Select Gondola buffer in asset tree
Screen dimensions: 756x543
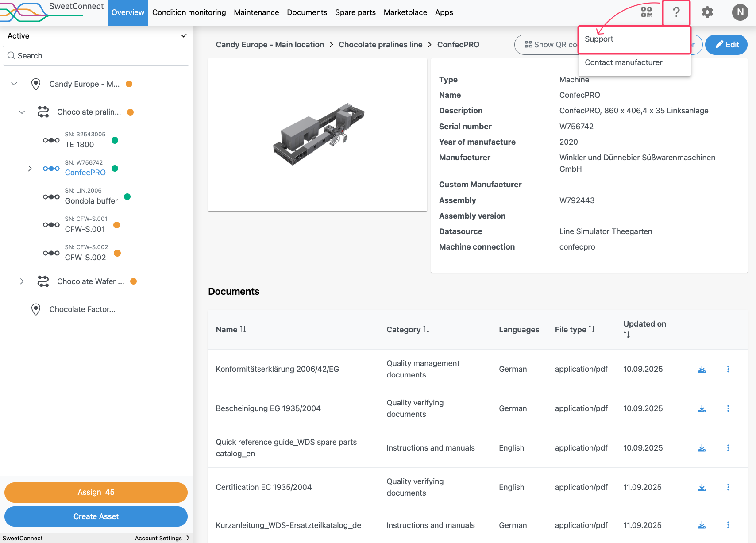pos(92,201)
